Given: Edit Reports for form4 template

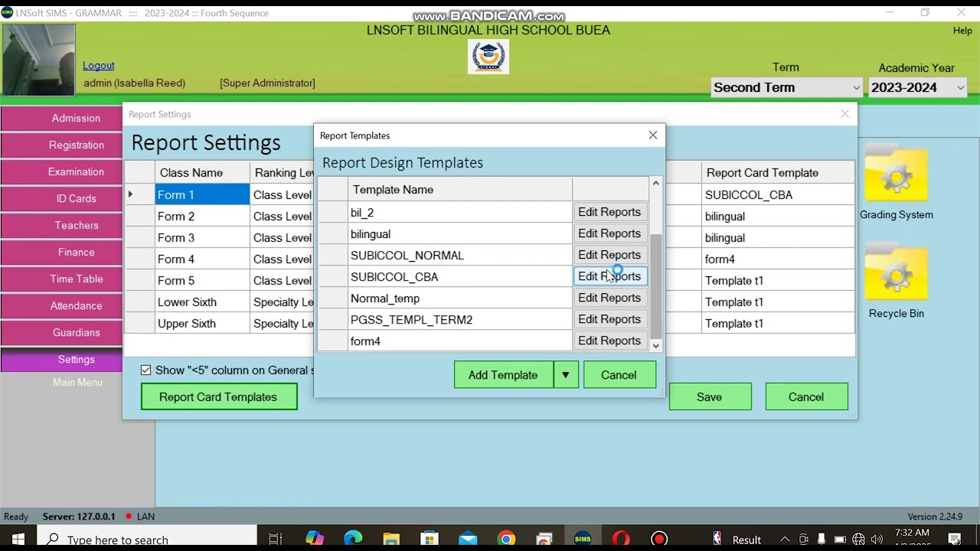Looking at the screenshot, I should (610, 341).
